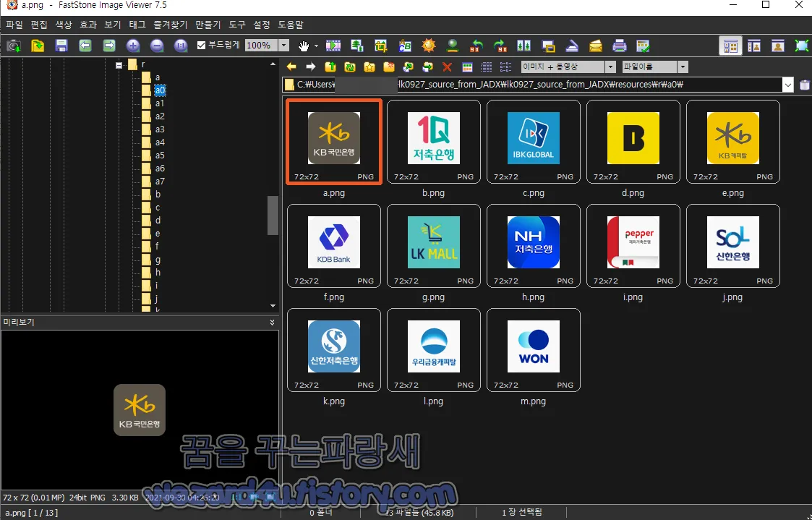
Task: Start the slideshow filmstrip icon
Action: click(333, 46)
